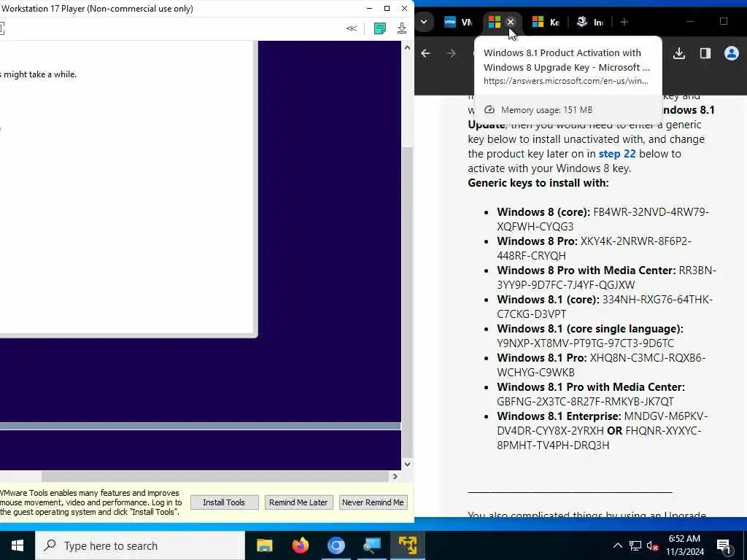
Task: Click 'Windows 8.1 Enterprise:' label text
Action: click(559, 416)
